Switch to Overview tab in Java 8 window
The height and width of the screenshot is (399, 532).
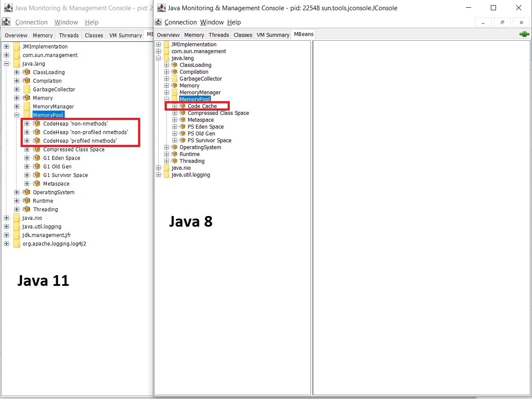[x=168, y=35]
